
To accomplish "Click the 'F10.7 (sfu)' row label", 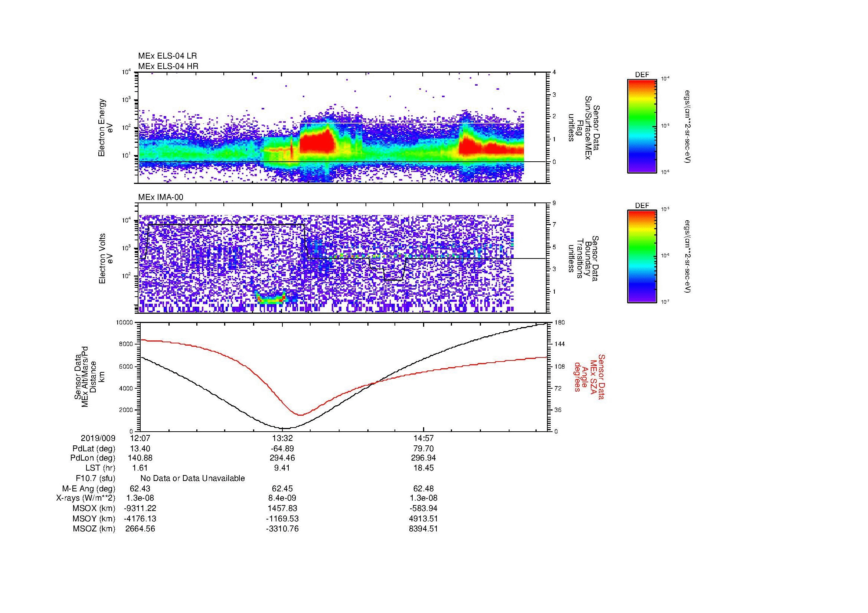I will click(x=95, y=478).
